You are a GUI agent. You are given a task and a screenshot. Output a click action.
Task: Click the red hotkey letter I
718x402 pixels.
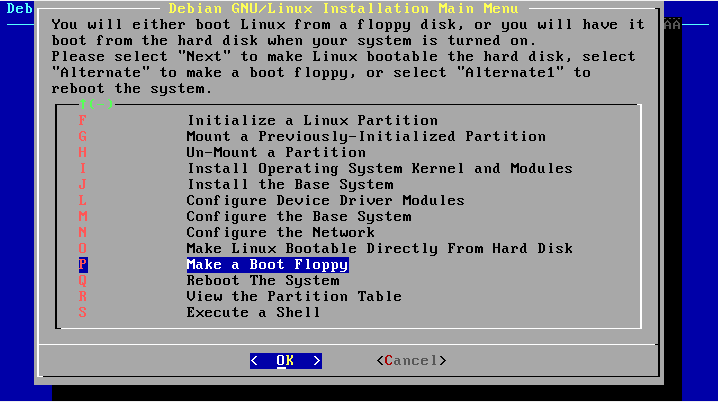(x=82, y=168)
